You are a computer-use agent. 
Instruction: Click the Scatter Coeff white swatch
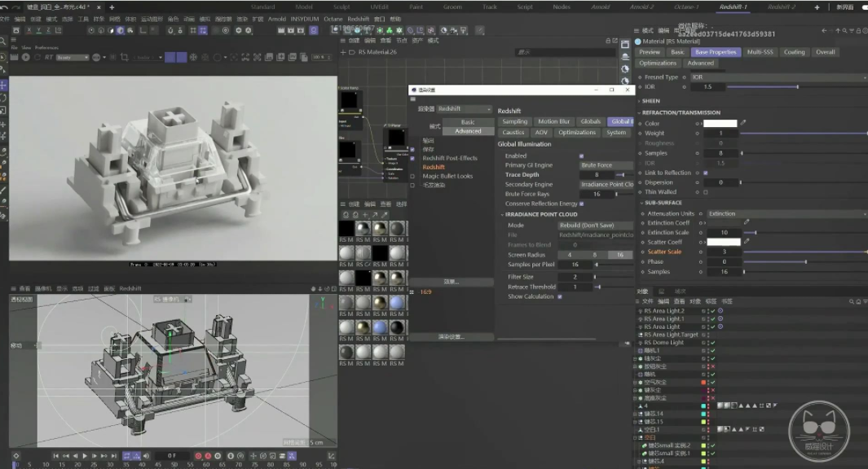724,242
